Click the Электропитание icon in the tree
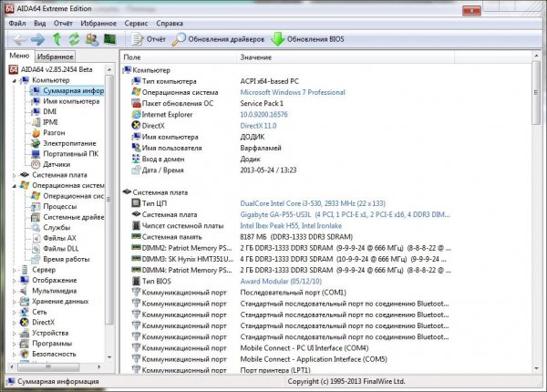547x392 pixels. click(x=36, y=143)
